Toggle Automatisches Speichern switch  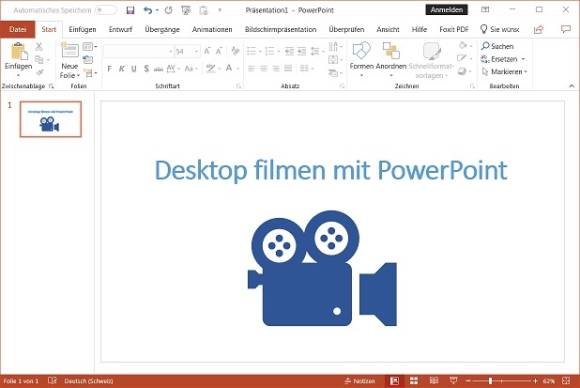tap(105, 10)
